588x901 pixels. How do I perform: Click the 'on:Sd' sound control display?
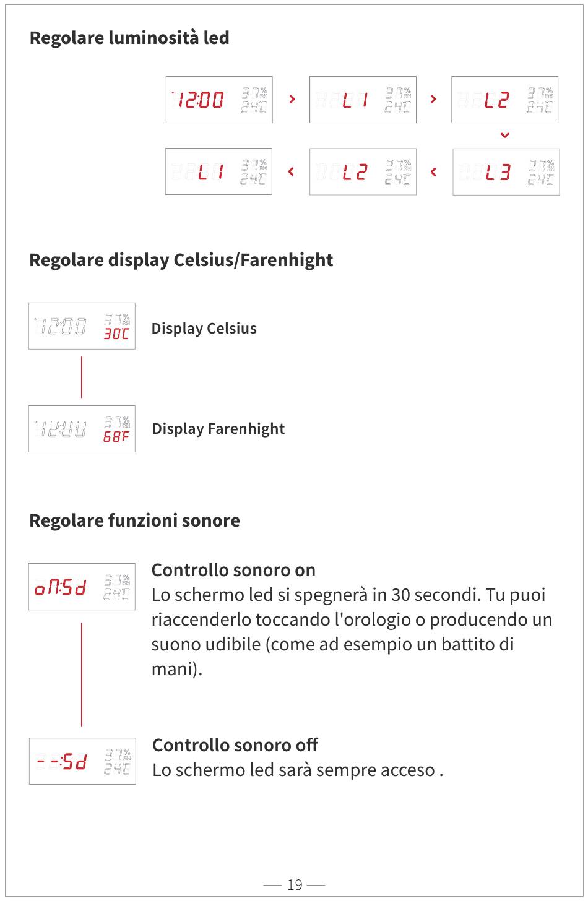[82, 587]
